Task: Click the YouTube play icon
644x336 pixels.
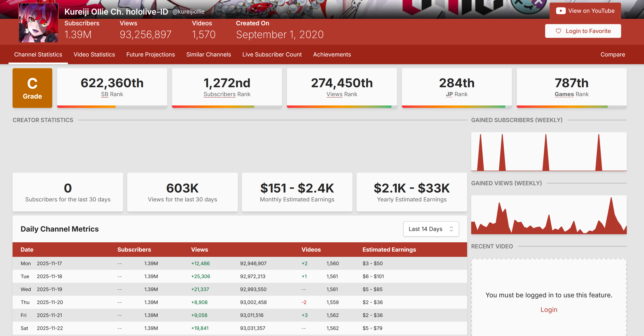Action: (x=561, y=11)
